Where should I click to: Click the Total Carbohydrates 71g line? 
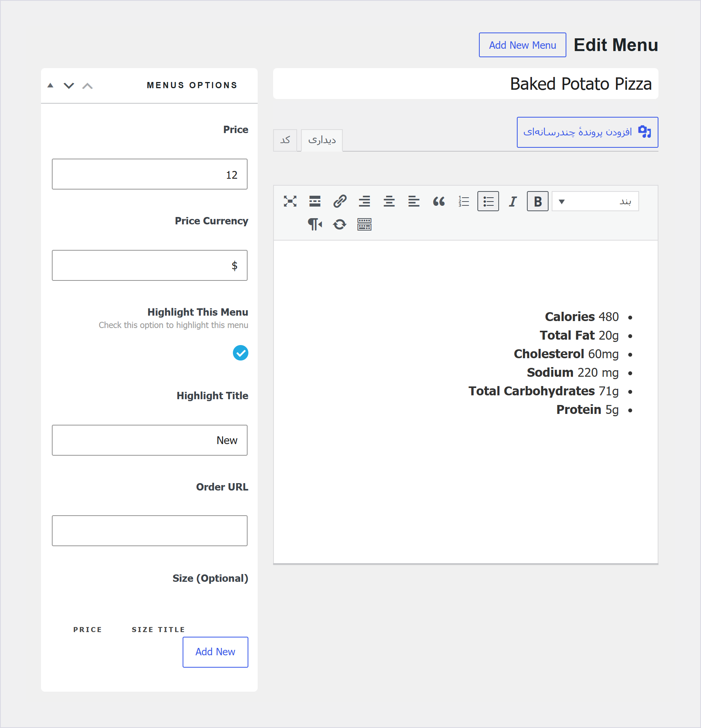tap(544, 391)
